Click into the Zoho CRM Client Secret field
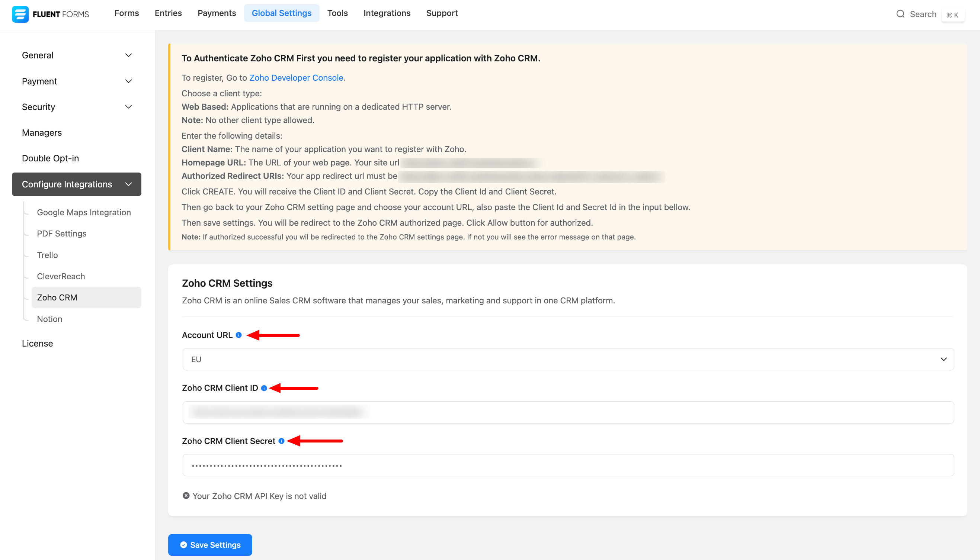 568,466
